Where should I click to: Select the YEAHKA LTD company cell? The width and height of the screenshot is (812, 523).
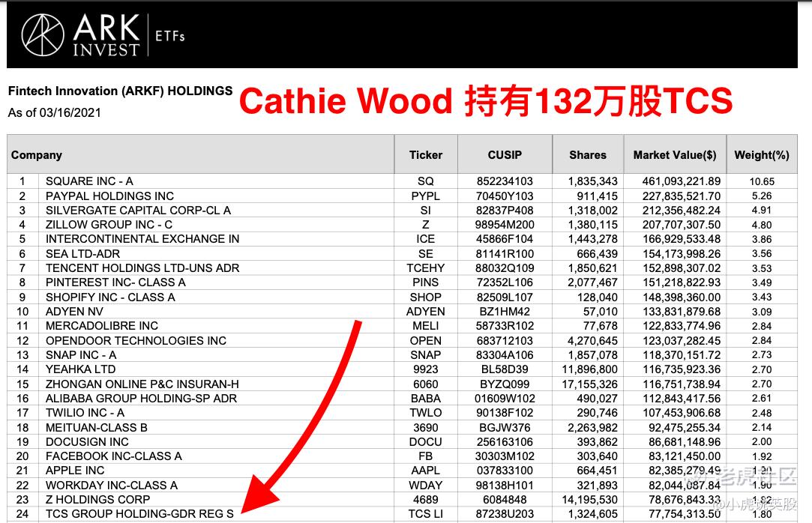(216, 369)
